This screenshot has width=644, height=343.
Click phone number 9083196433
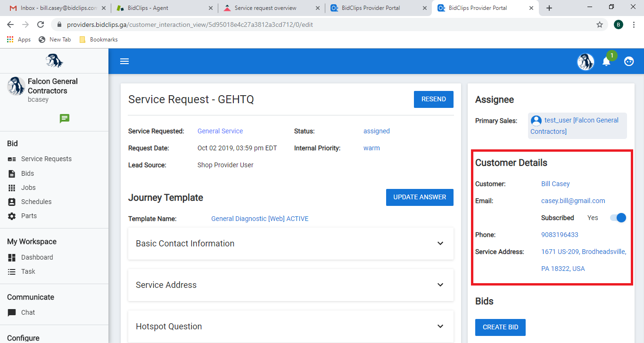click(x=560, y=235)
